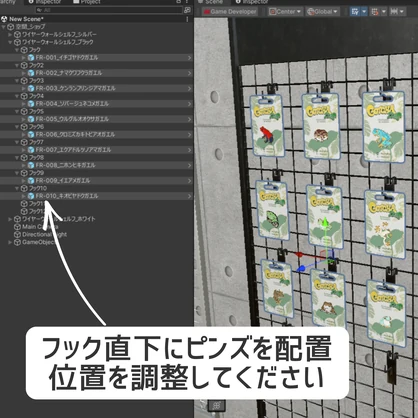Open prefab FR-007 via the right chevron
The height and width of the screenshot is (418, 418).
pos(189,150)
